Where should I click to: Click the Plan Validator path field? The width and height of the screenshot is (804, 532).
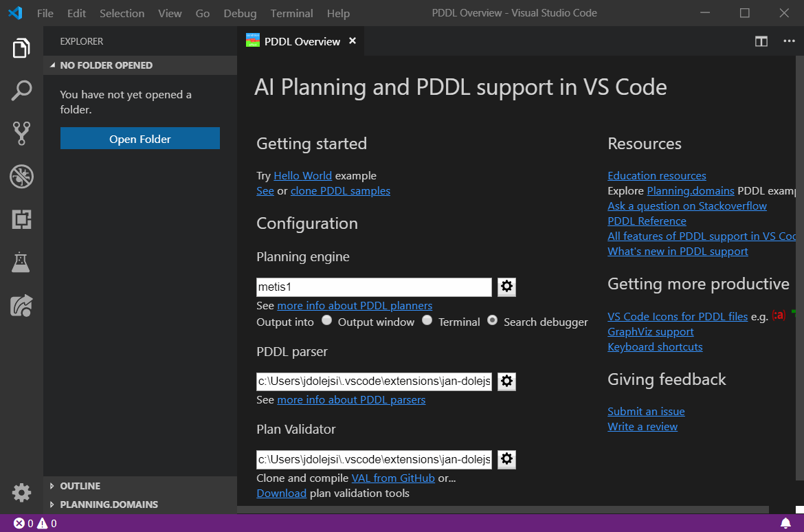374,459
